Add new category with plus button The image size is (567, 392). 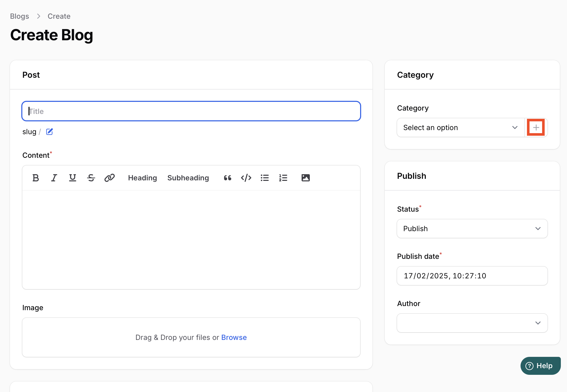pos(536,128)
